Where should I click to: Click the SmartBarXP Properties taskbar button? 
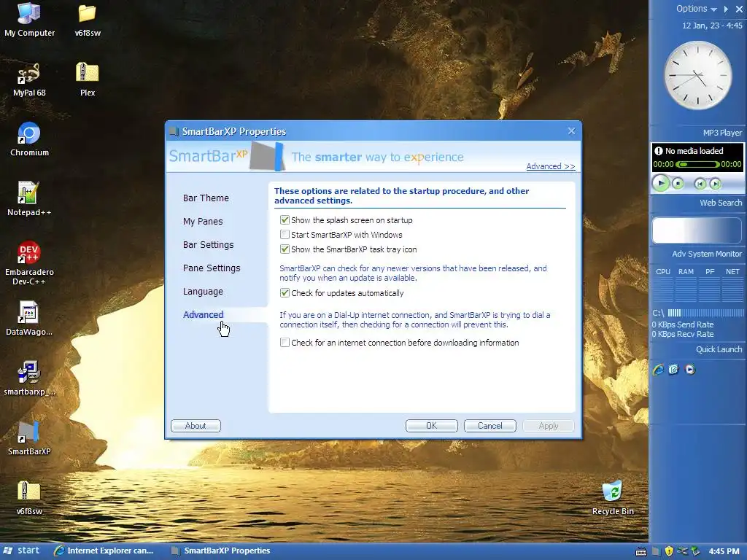click(x=221, y=551)
